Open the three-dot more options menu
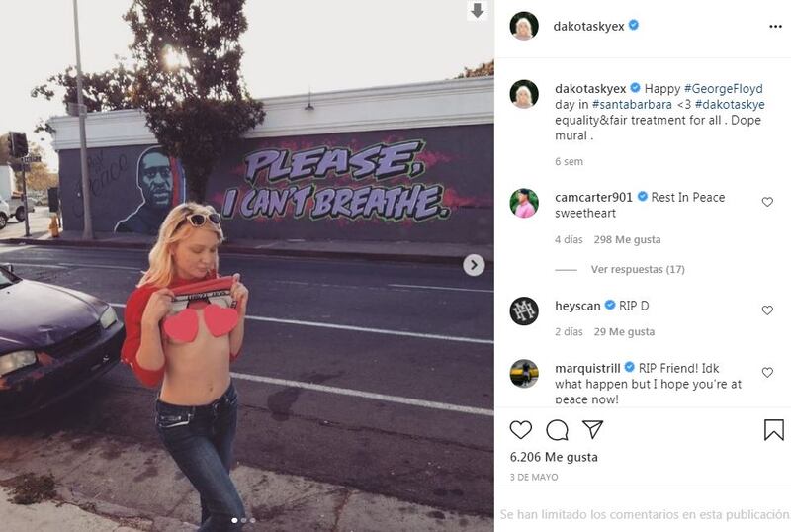The image size is (791, 532). click(775, 27)
